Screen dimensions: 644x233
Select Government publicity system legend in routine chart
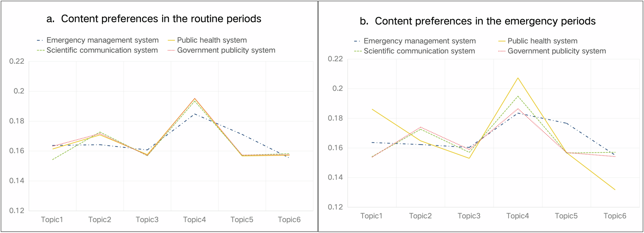(226, 50)
